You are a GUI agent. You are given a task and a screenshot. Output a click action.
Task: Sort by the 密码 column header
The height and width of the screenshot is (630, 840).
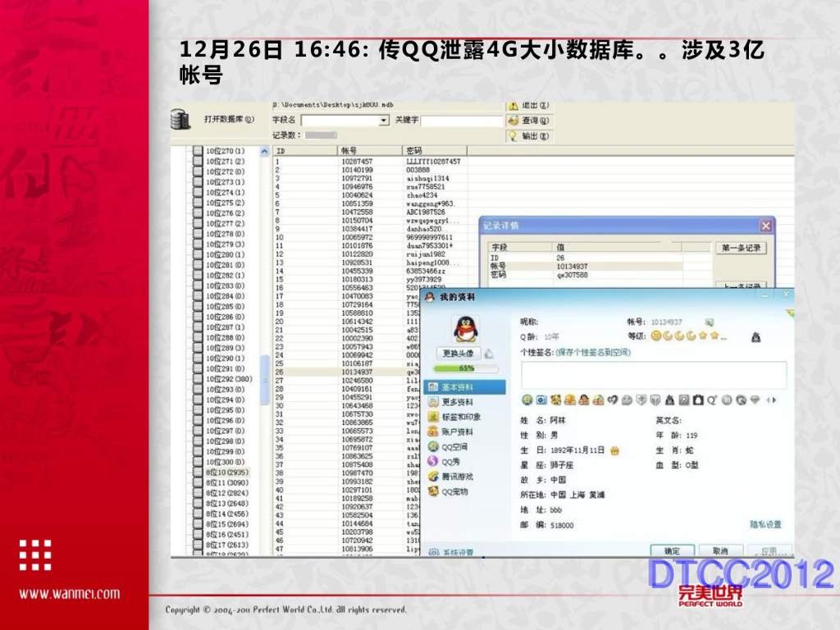point(435,151)
